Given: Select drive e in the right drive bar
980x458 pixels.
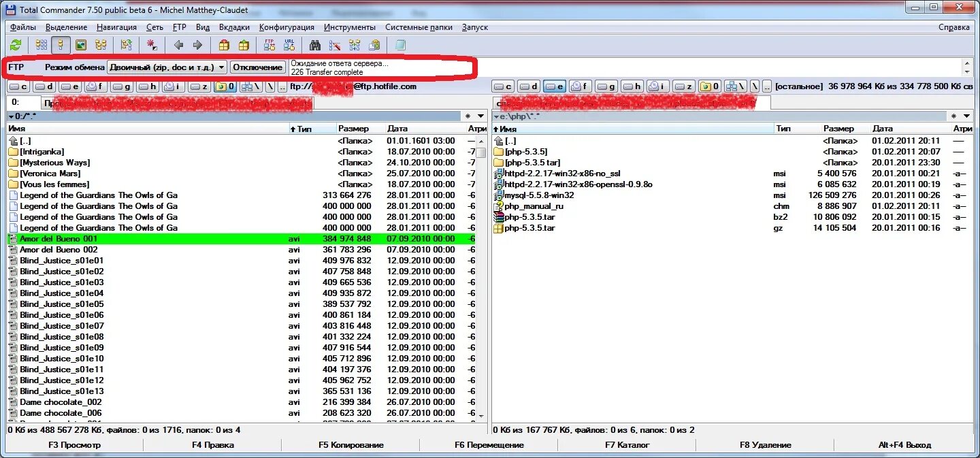Looking at the screenshot, I should [x=555, y=86].
